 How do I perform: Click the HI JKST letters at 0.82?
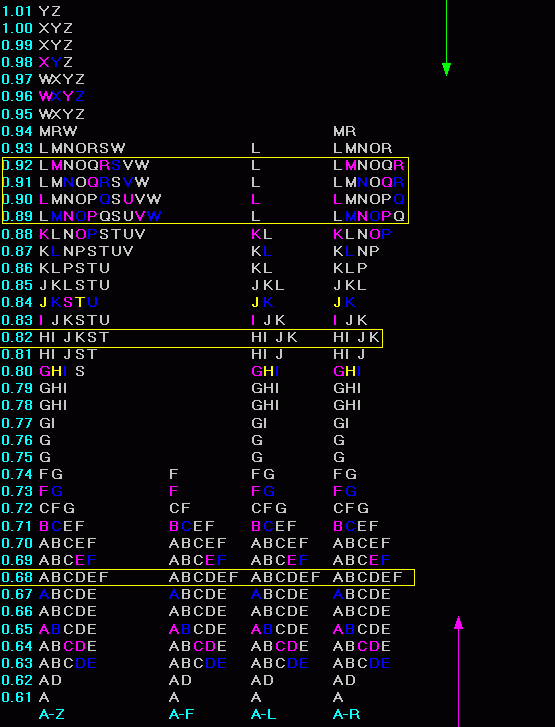74,337
